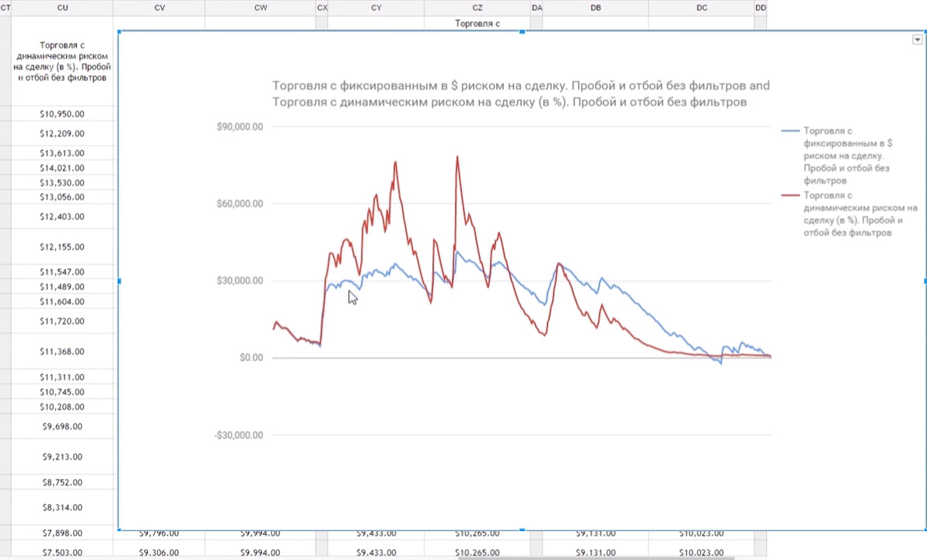Select cell 'Торговля с' in column CZ

point(477,23)
